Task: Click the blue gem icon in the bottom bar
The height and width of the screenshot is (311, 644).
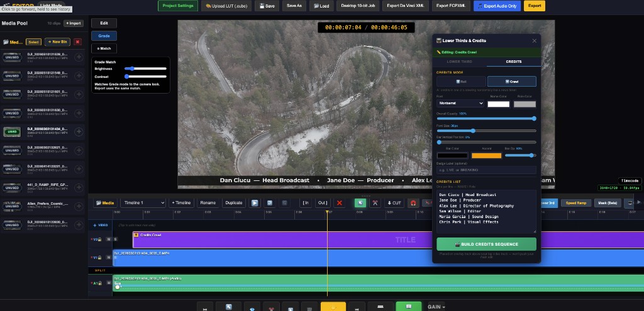Action: (252, 307)
